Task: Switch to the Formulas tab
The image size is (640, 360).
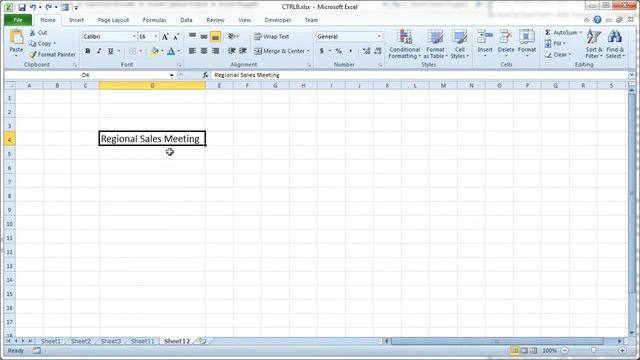Action: [154, 20]
